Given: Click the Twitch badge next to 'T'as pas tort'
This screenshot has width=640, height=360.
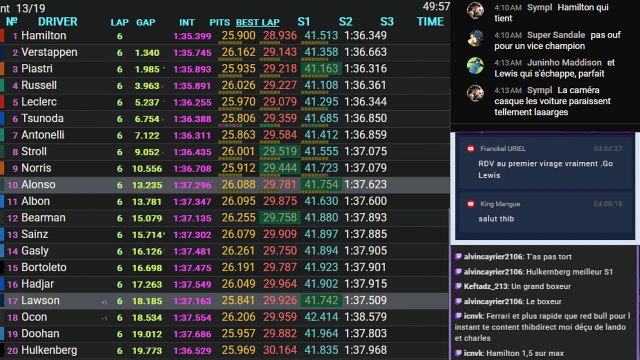Looking at the screenshot, I should pyautogui.click(x=458, y=256).
